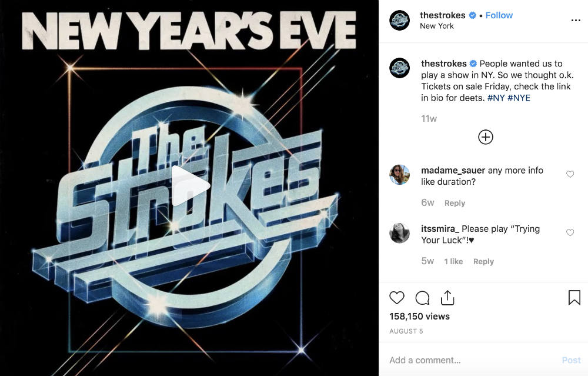The width and height of the screenshot is (588, 376).
Task: Open the three-dot more options menu
Action: [x=576, y=20]
